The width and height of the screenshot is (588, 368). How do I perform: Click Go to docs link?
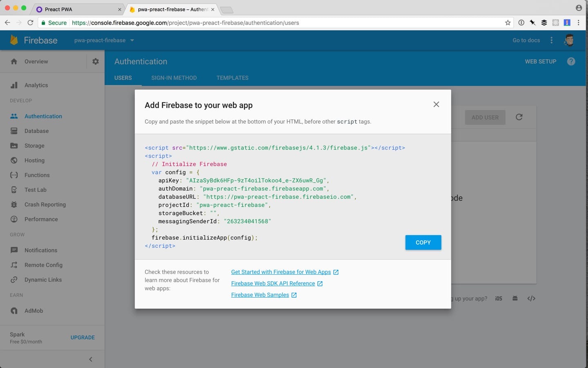[526, 40]
